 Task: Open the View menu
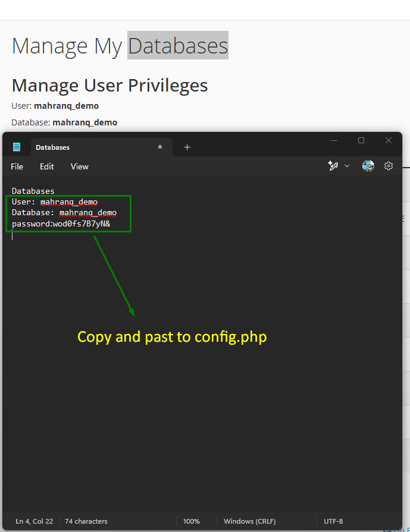pyautogui.click(x=79, y=166)
